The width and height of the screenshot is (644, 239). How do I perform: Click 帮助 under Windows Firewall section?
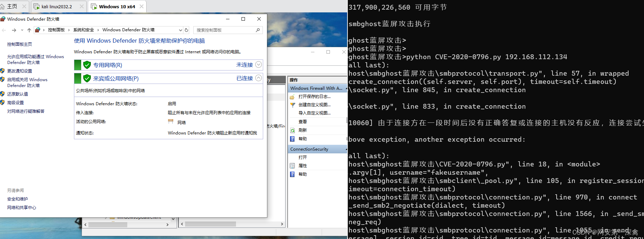point(303,139)
